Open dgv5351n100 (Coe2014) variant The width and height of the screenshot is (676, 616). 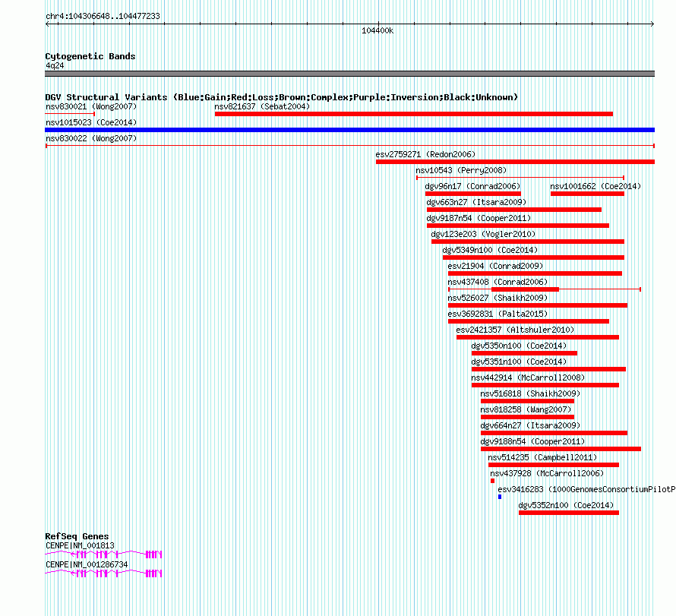[519, 362]
